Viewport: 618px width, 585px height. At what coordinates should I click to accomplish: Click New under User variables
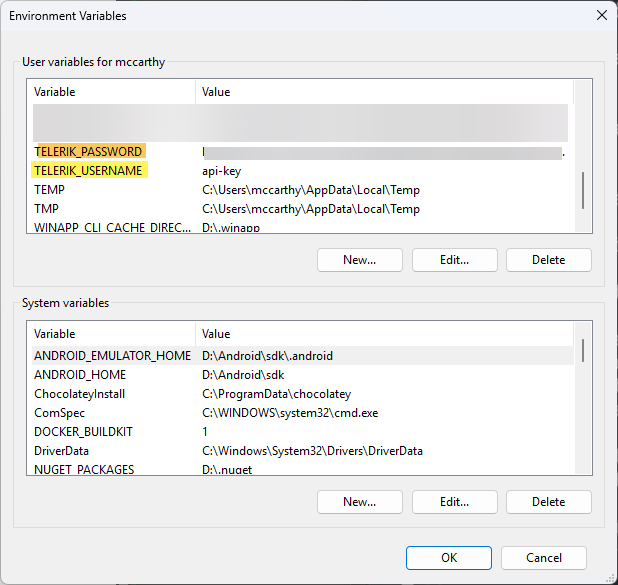359,260
